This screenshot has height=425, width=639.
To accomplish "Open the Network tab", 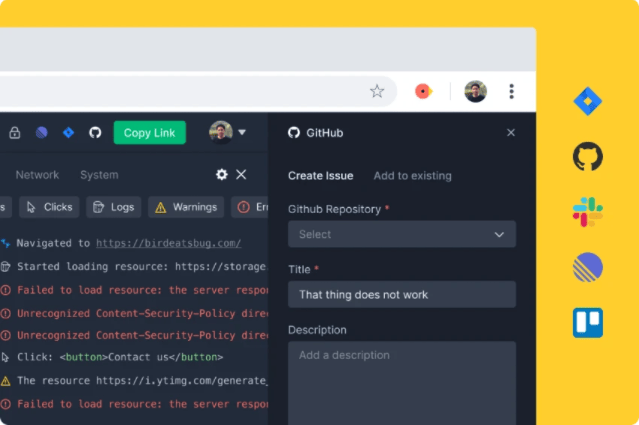I will (x=37, y=175).
